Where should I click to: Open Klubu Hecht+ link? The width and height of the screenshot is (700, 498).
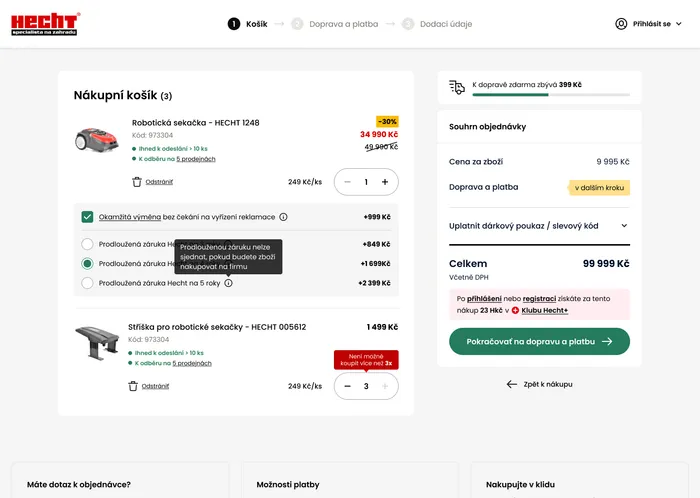tap(544, 311)
